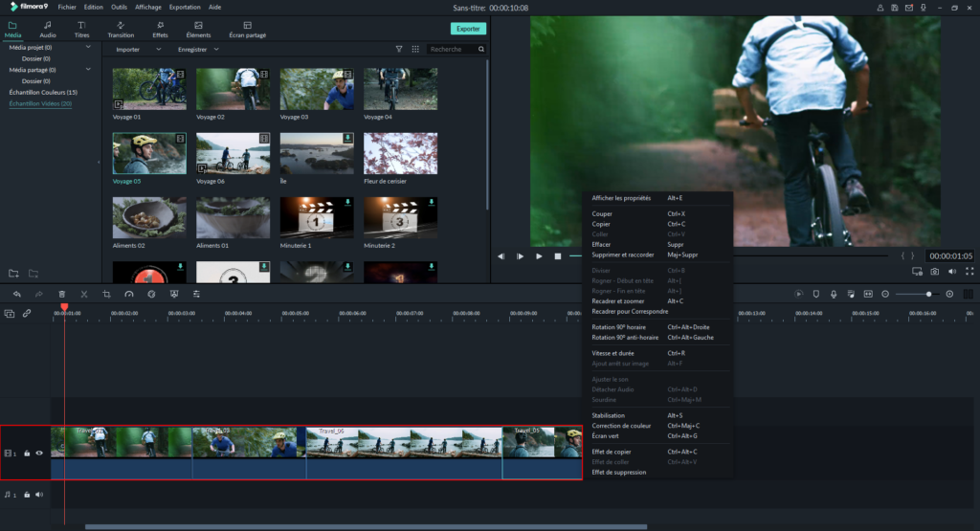This screenshot has height=531, width=980.
Task: Adjust preview volume speaker icon
Action: [952, 272]
